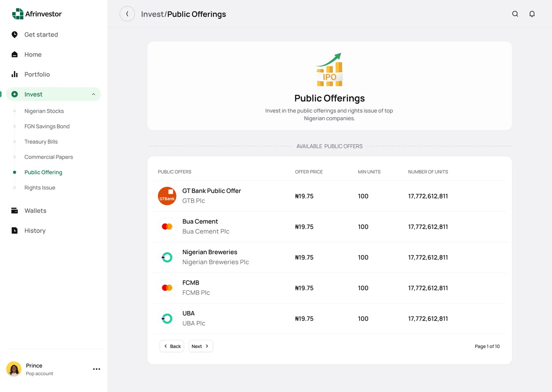This screenshot has width=552, height=392.
Task: Click the Nigerian Breweries logo icon
Action: coord(167,257)
